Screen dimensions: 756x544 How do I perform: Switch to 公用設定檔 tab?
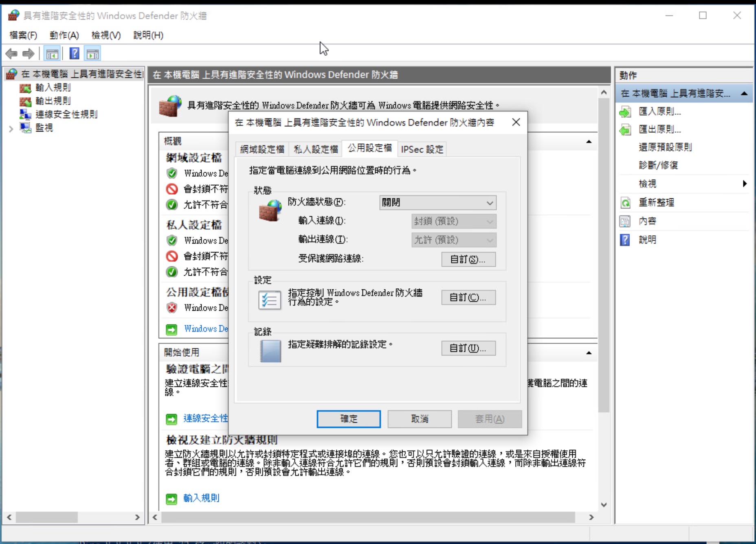point(369,148)
